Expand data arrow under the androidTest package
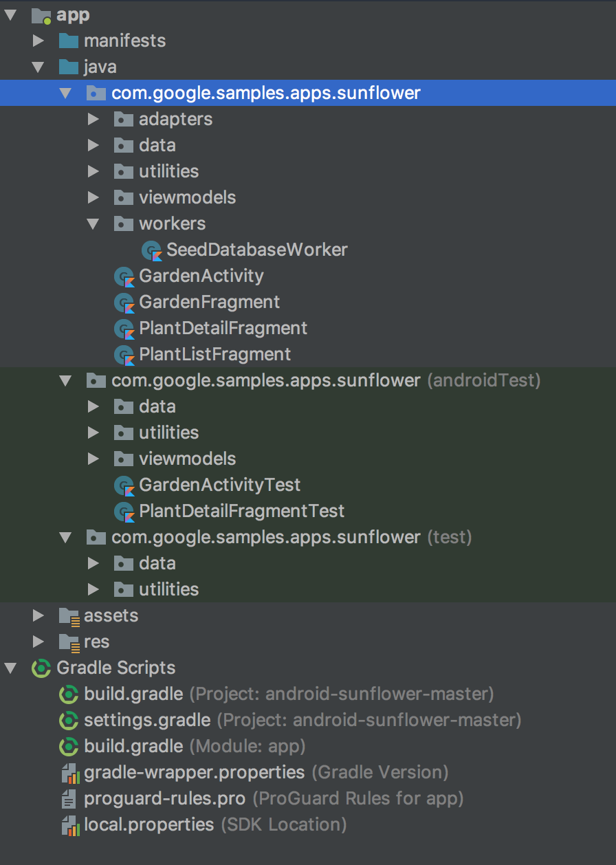The image size is (616, 865). 93,406
